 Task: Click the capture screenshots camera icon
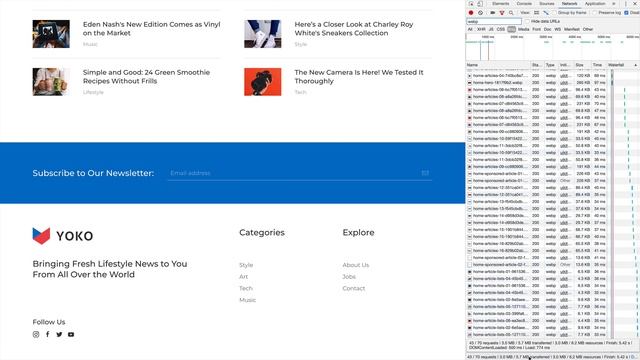point(493,13)
